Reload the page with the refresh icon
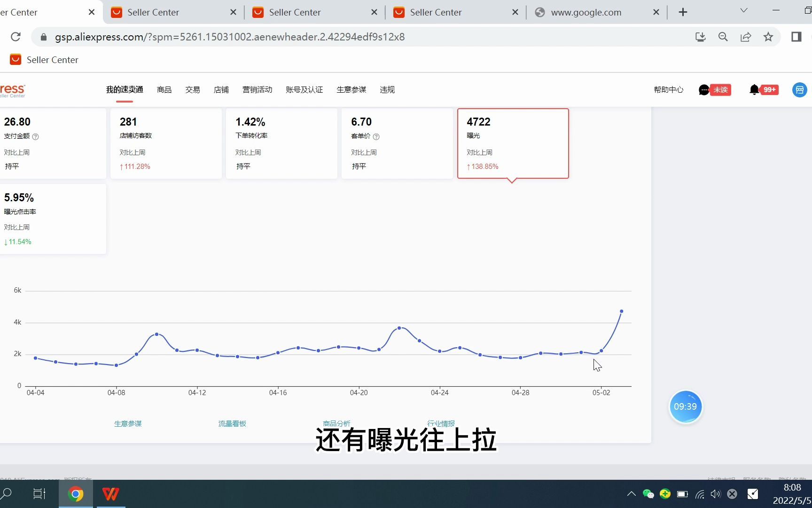Viewport: 812px width, 508px height. pos(16,37)
